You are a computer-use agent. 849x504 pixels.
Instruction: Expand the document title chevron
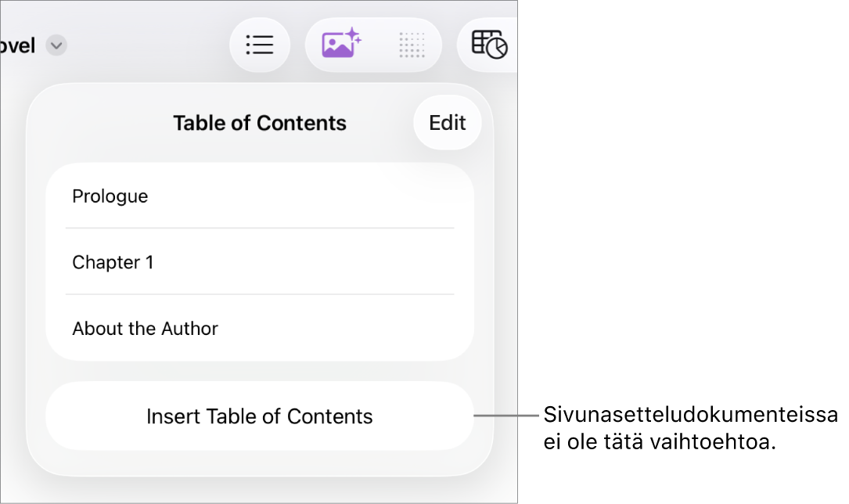click(56, 46)
